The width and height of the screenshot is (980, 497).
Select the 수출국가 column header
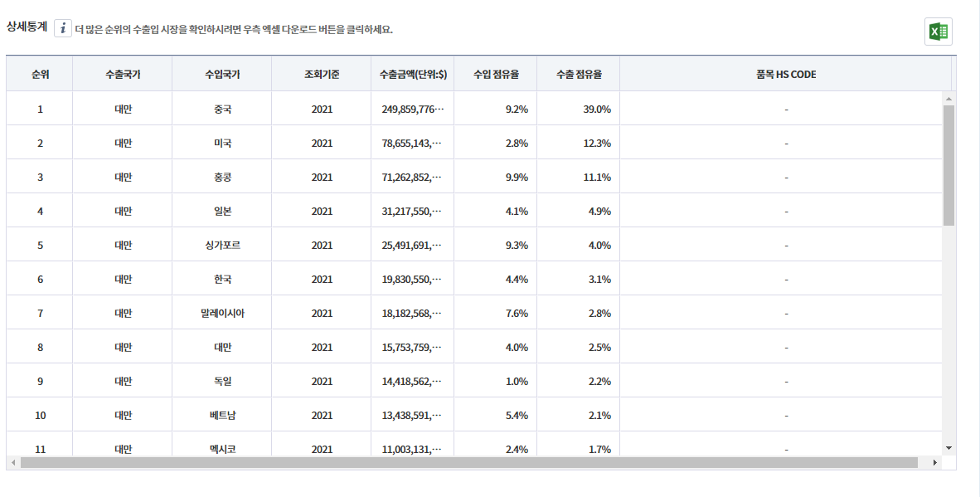point(123,74)
